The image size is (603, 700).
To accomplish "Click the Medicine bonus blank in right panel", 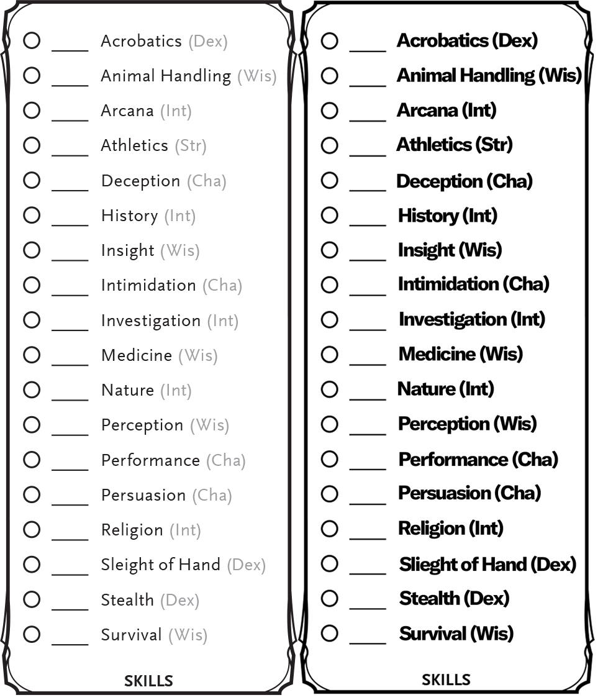I will click(368, 360).
